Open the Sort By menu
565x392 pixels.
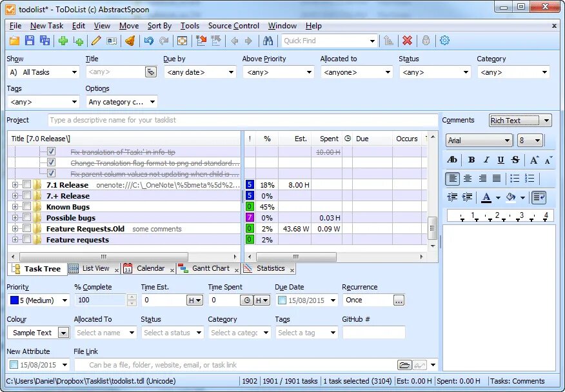159,26
